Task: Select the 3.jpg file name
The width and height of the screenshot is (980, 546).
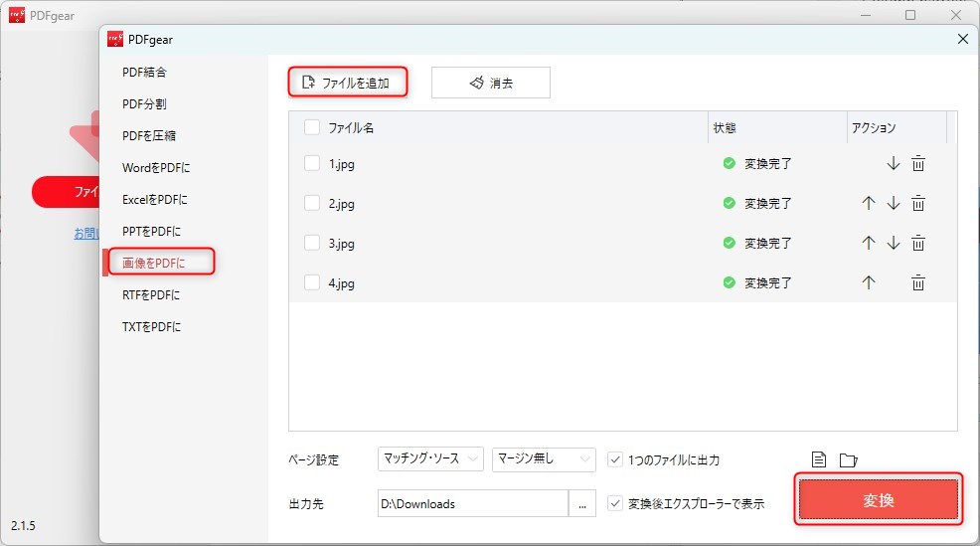Action: [x=341, y=244]
